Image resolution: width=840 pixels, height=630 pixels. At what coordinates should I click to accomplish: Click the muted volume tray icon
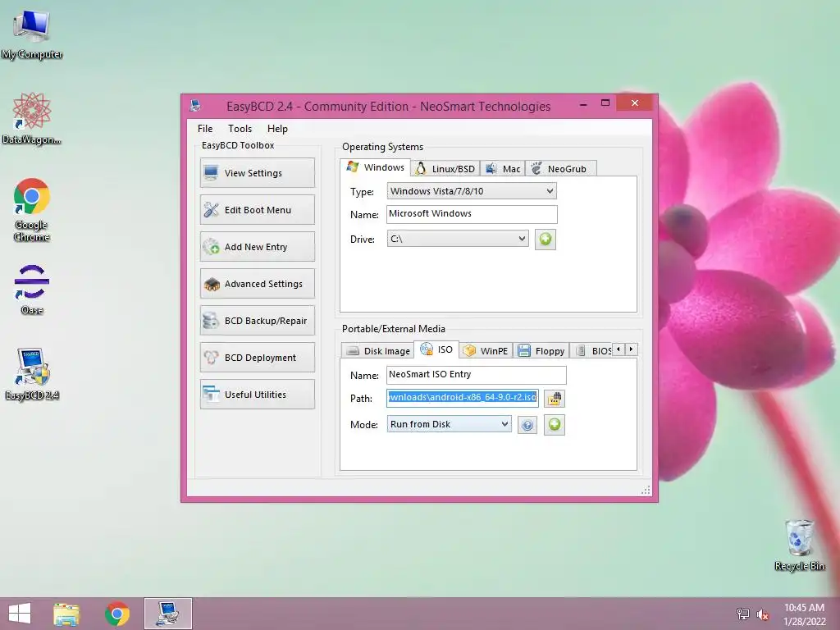pos(763,614)
